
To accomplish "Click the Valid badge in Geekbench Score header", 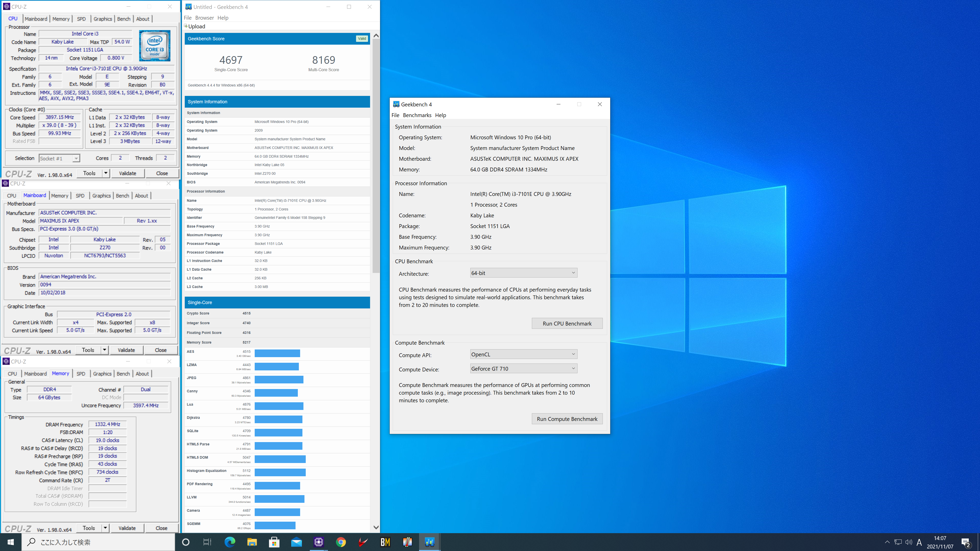I will (362, 39).
